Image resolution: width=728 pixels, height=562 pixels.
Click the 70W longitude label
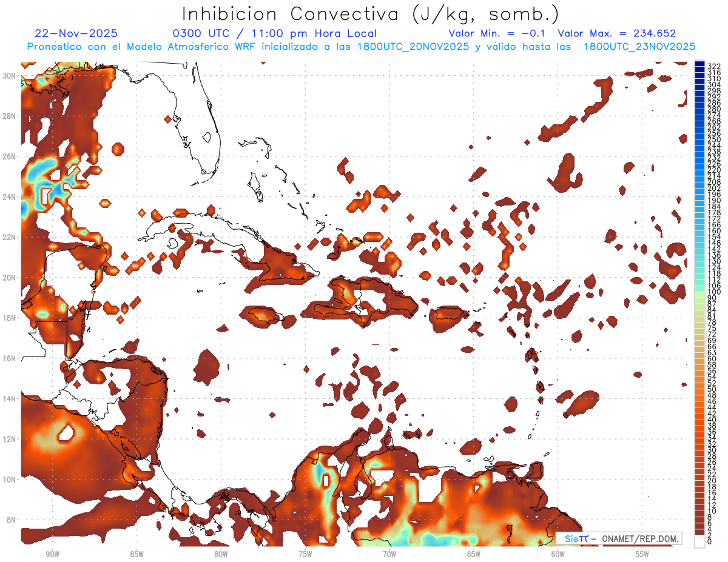[x=389, y=554]
